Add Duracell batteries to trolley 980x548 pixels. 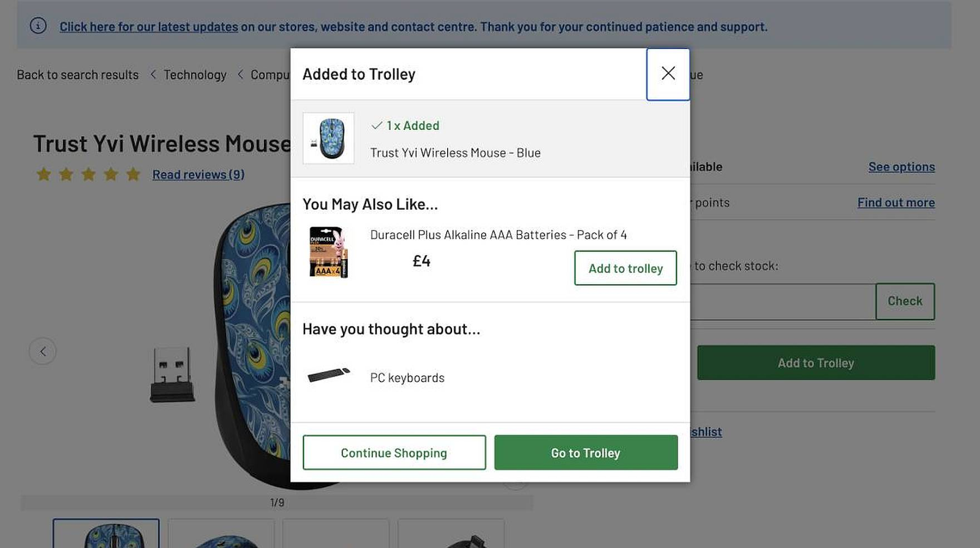[x=625, y=268]
